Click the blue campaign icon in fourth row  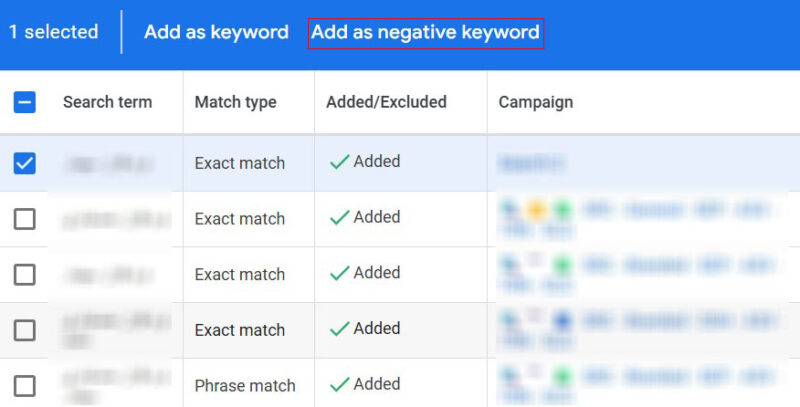pos(563,321)
